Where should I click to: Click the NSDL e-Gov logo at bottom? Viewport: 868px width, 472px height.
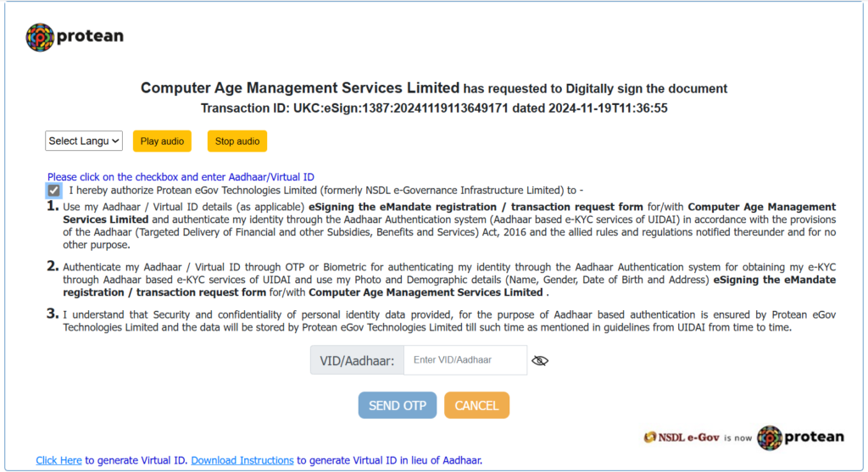point(681,438)
